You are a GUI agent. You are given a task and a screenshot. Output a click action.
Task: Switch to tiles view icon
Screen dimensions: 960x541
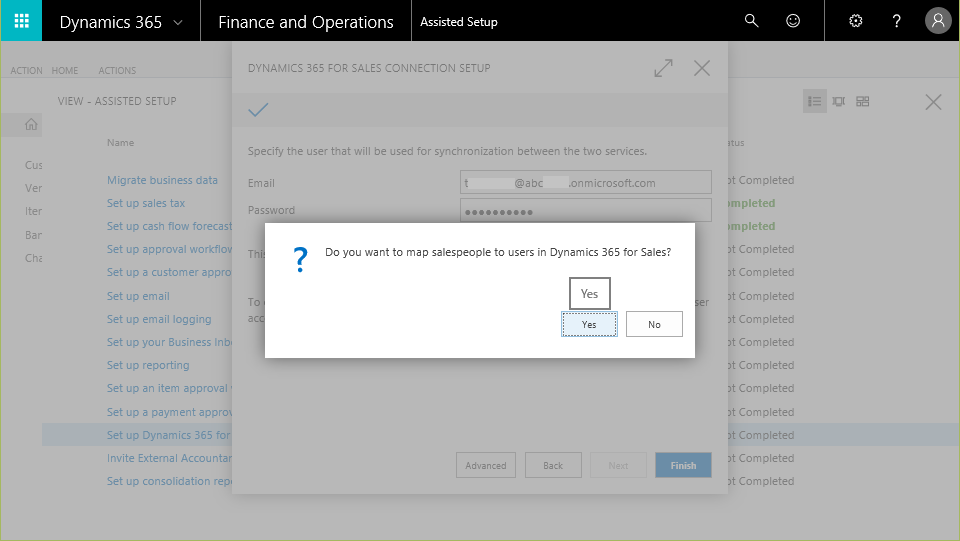(x=863, y=102)
